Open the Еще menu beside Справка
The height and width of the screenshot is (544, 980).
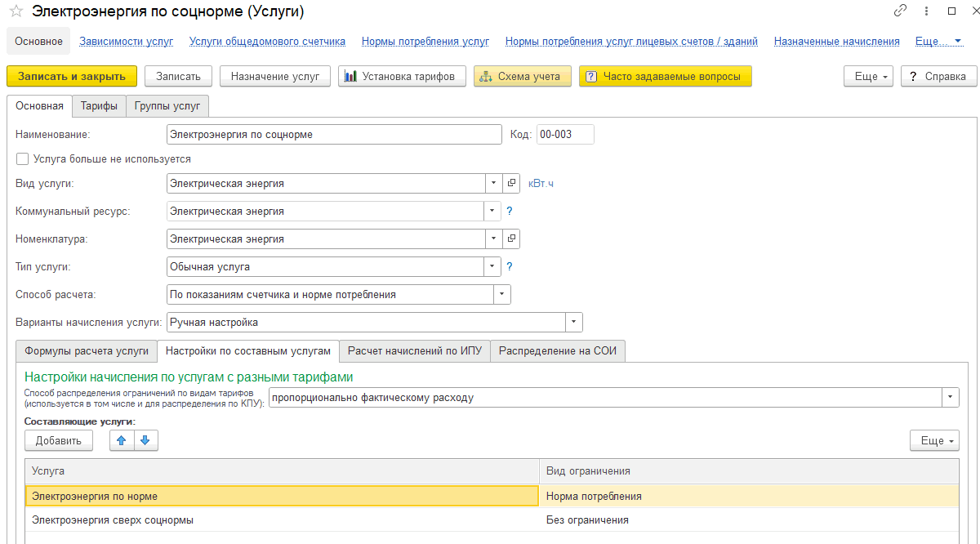[x=868, y=76]
